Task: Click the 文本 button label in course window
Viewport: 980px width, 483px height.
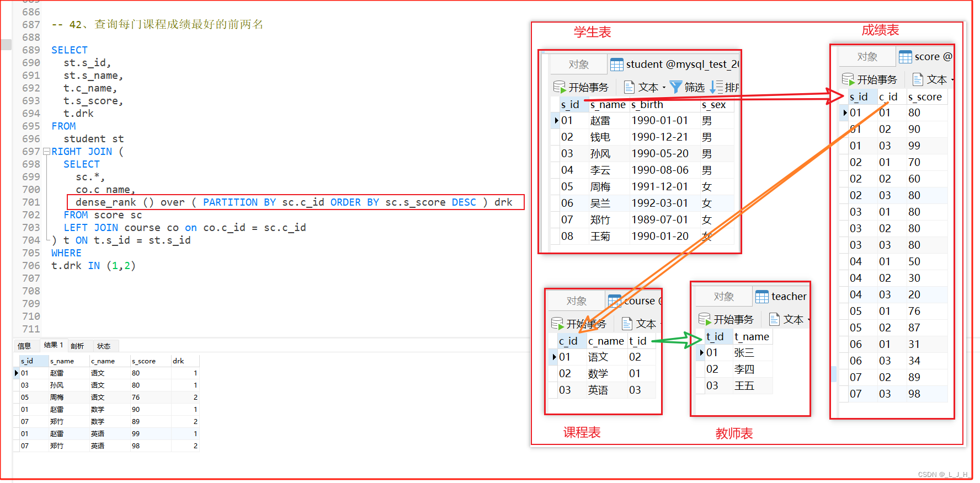Action: (x=646, y=324)
